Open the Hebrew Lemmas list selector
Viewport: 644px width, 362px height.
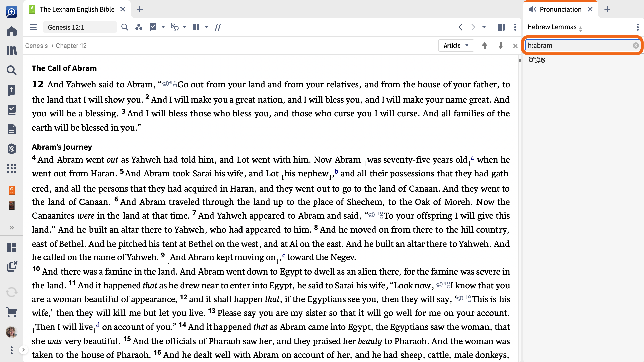coord(554,27)
